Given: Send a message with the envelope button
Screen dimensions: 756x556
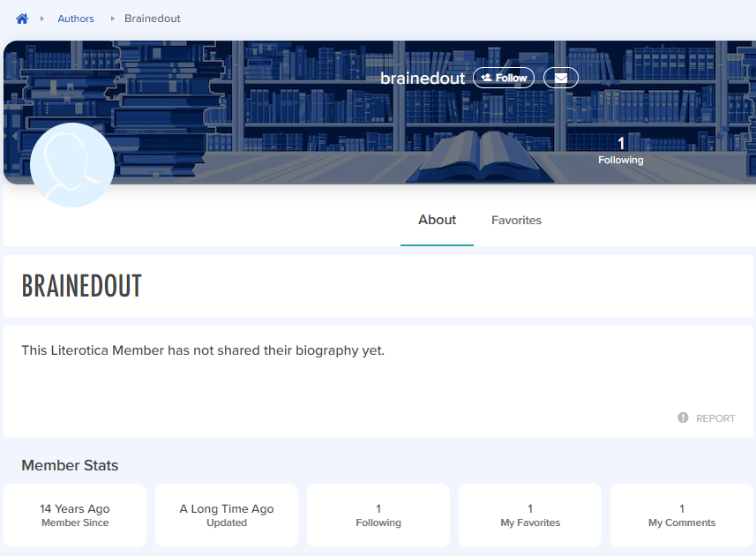Looking at the screenshot, I should tap(561, 78).
